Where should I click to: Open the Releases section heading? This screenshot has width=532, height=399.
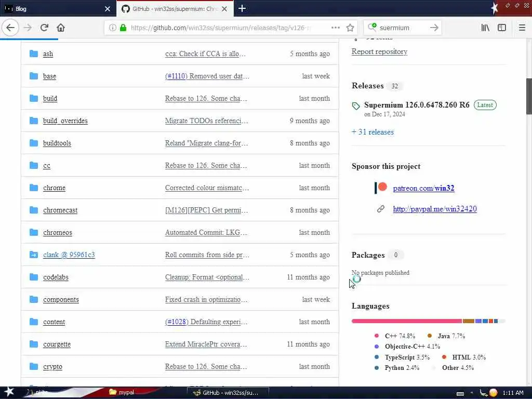click(368, 86)
